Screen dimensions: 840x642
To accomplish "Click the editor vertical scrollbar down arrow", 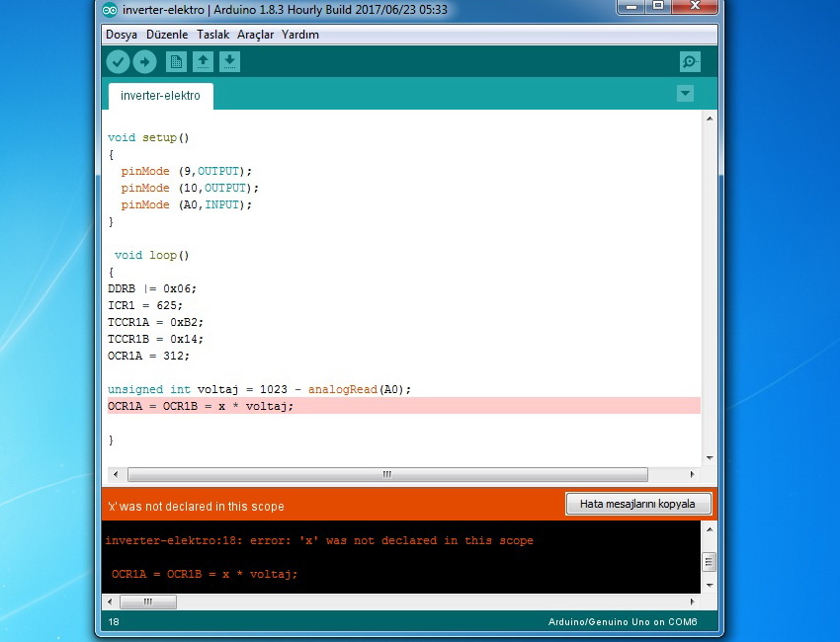I will pos(710,458).
